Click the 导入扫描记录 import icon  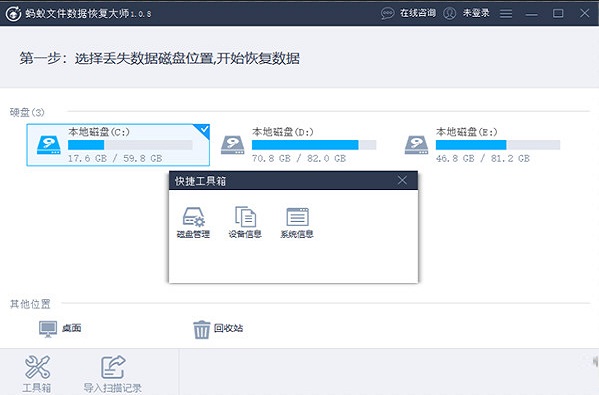point(113,367)
